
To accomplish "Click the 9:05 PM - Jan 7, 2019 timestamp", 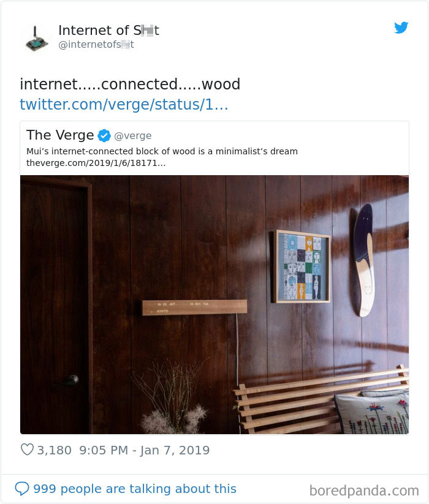I will [145, 449].
